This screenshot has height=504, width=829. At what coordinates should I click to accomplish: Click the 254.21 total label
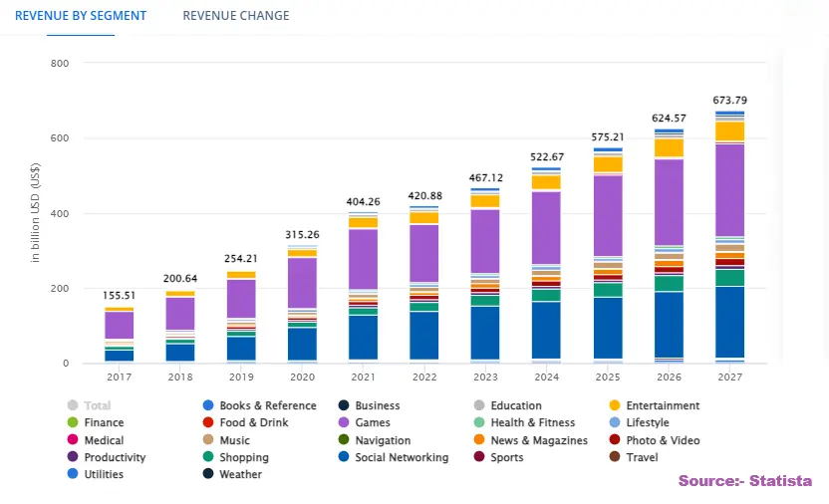241,259
